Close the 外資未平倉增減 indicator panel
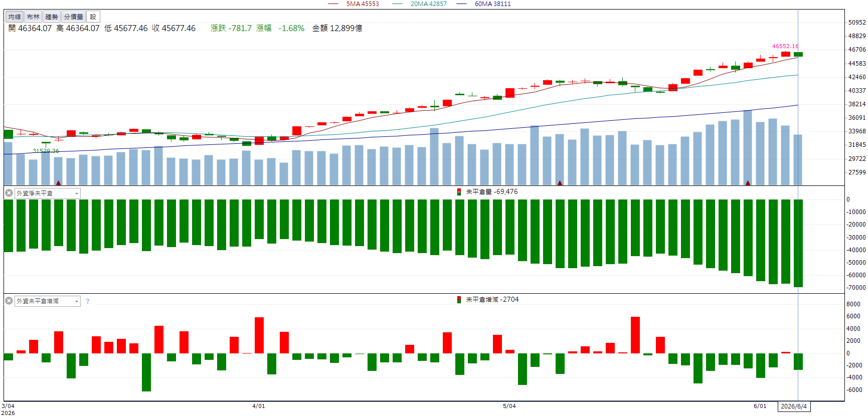Screen dimensions: 868x416 (x=9, y=301)
